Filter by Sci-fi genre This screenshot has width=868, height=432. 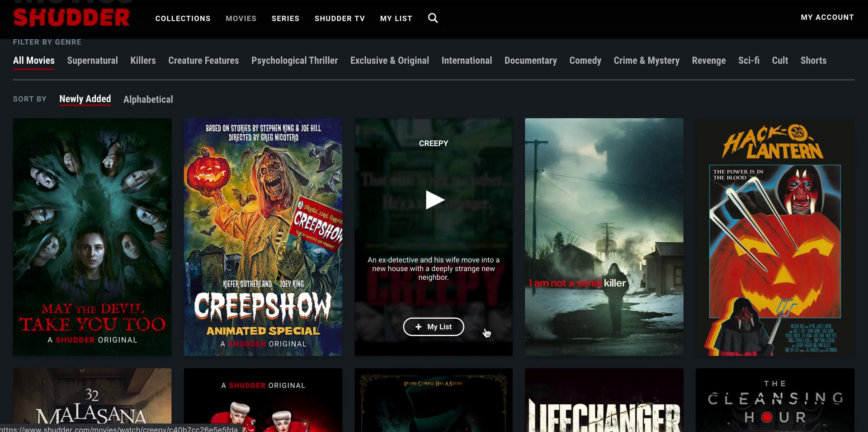click(x=749, y=61)
